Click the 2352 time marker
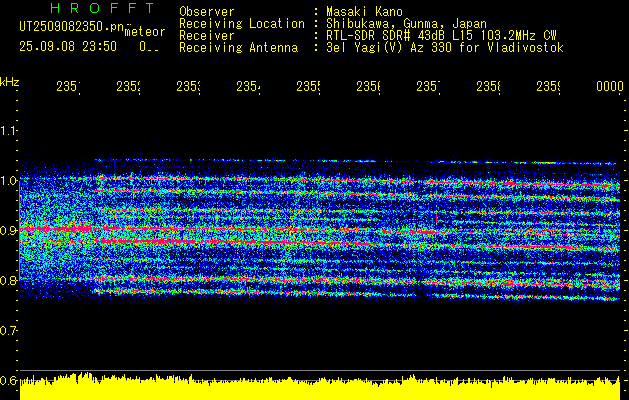 tap(128, 86)
